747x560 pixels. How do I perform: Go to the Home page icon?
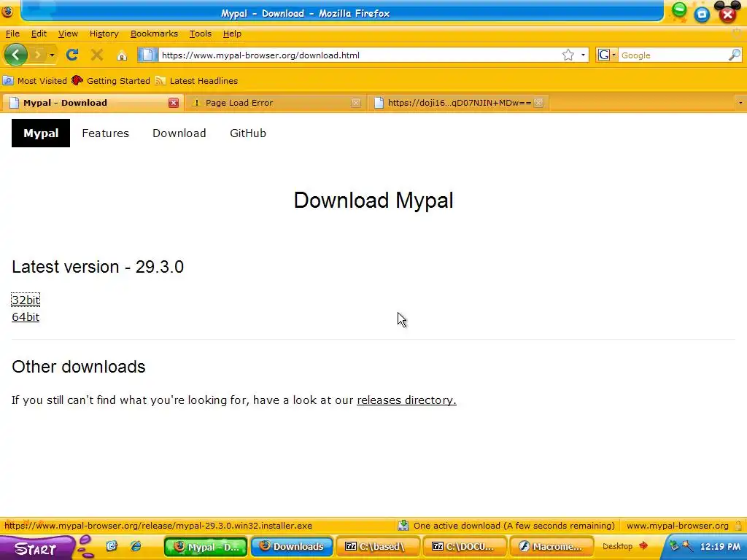[122, 55]
